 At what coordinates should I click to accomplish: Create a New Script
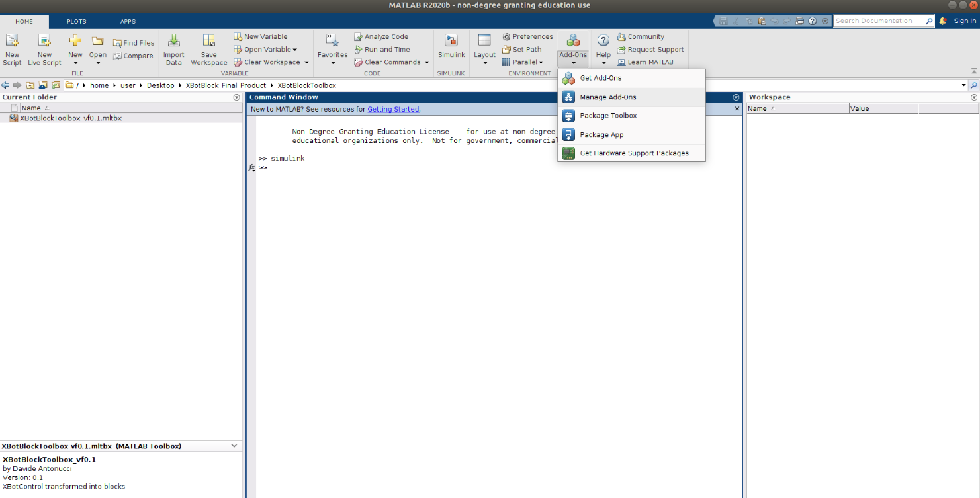tap(12, 49)
